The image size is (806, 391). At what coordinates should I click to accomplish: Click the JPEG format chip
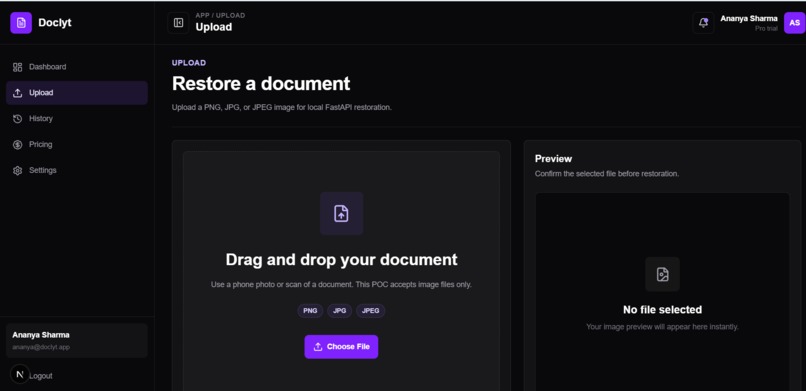(x=371, y=311)
